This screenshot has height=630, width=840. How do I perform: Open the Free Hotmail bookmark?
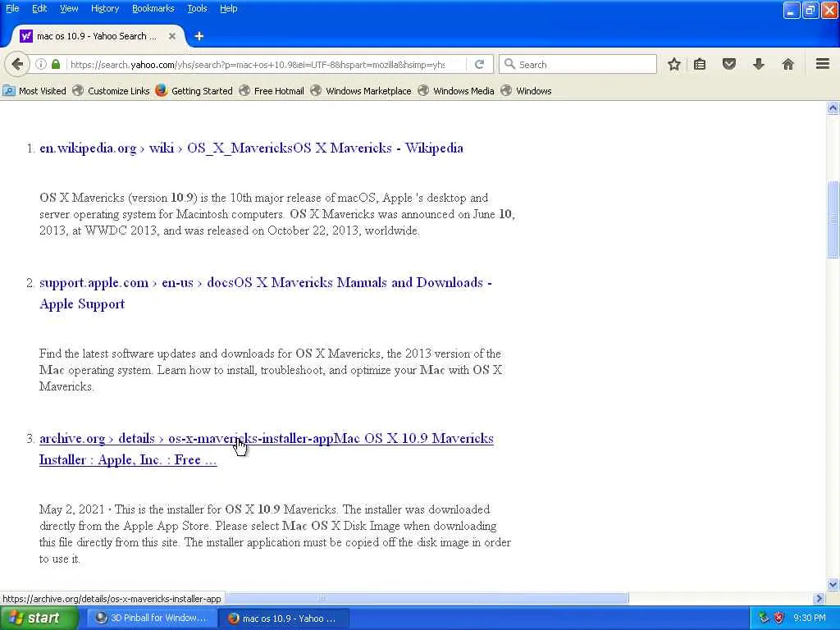click(272, 90)
